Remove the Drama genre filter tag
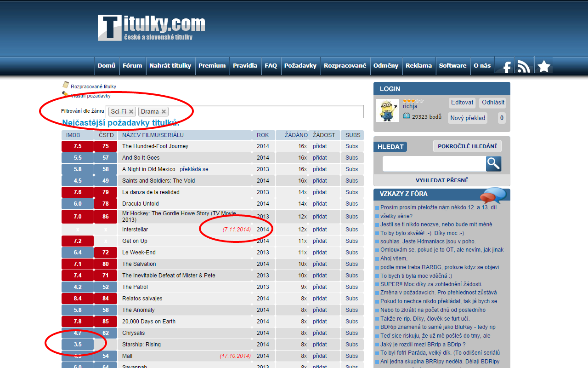The height and width of the screenshot is (368, 588). pos(164,111)
